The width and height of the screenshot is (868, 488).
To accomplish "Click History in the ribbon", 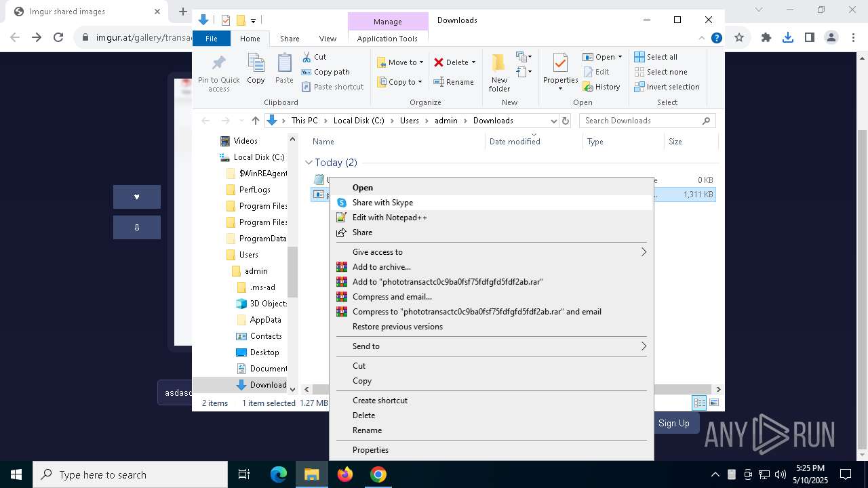I will [x=601, y=87].
